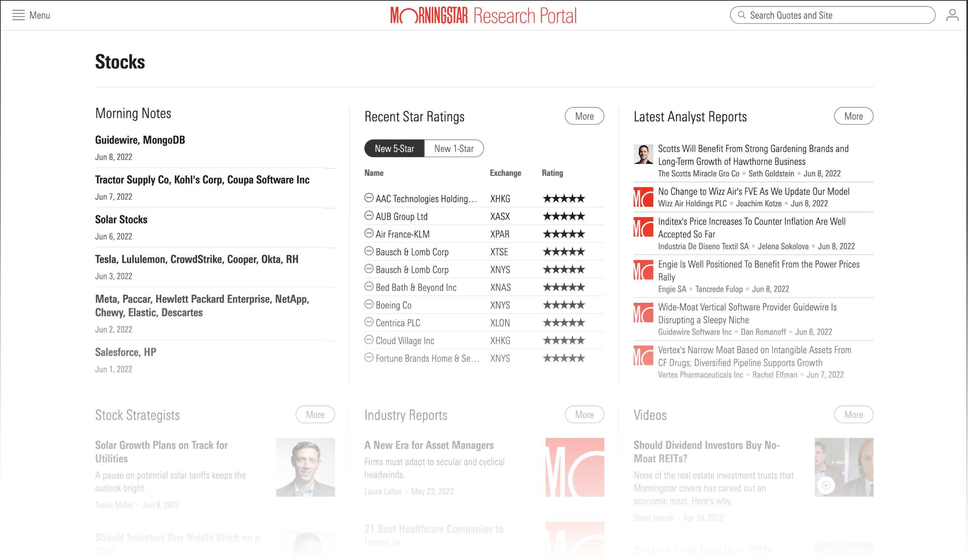This screenshot has width=968, height=560.
Task: Expand the Recent Star Ratings More dropdown
Action: coord(584,115)
